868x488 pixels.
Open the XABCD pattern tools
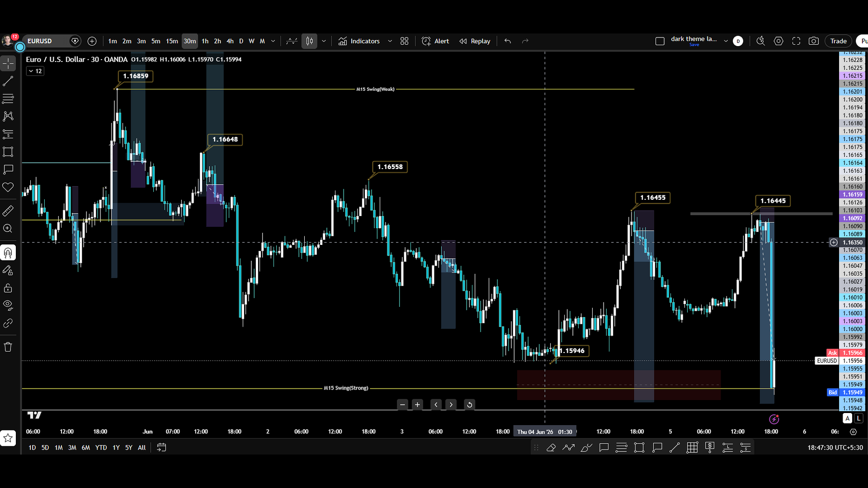pos(8,116)
